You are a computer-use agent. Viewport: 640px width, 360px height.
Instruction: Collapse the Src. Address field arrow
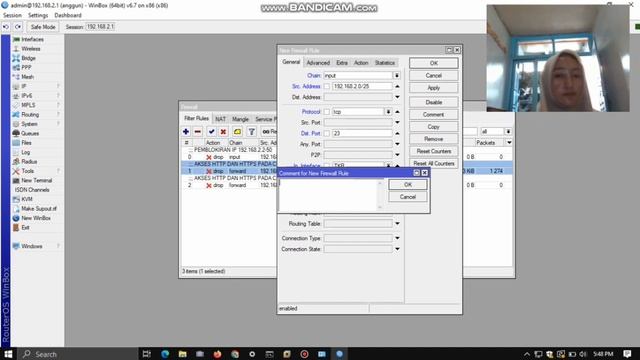[x=397, y=87]
